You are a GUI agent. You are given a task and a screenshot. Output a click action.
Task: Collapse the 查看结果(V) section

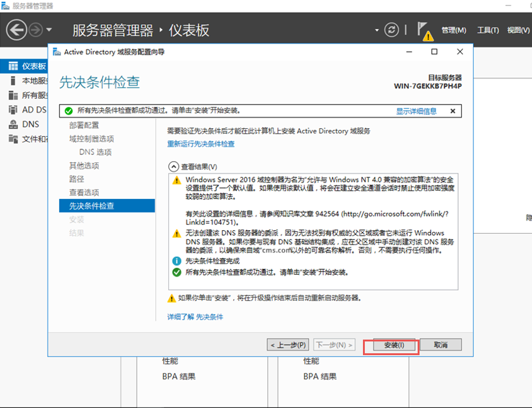click(x=173, y=167)
